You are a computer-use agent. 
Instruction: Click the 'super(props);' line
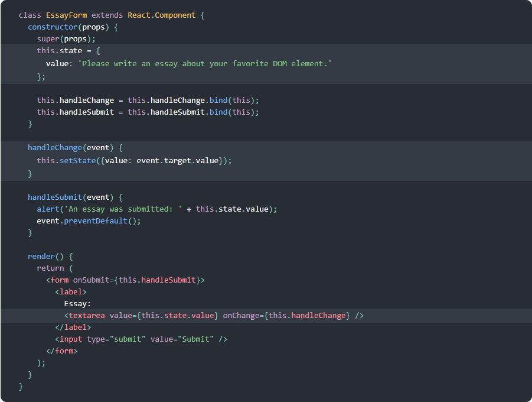[66, 39]
